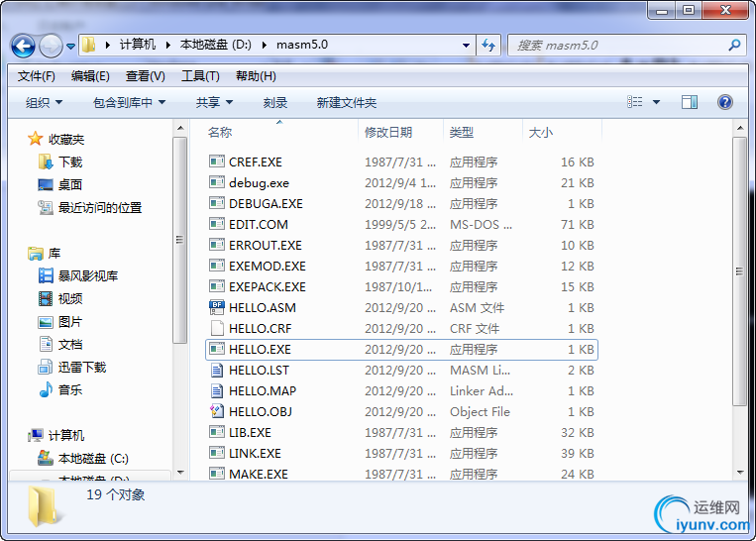The height and width of the screenshot is (541, 756).
Task: Select the DEBUGA.EXE file icon
Action: pos(217,203)
